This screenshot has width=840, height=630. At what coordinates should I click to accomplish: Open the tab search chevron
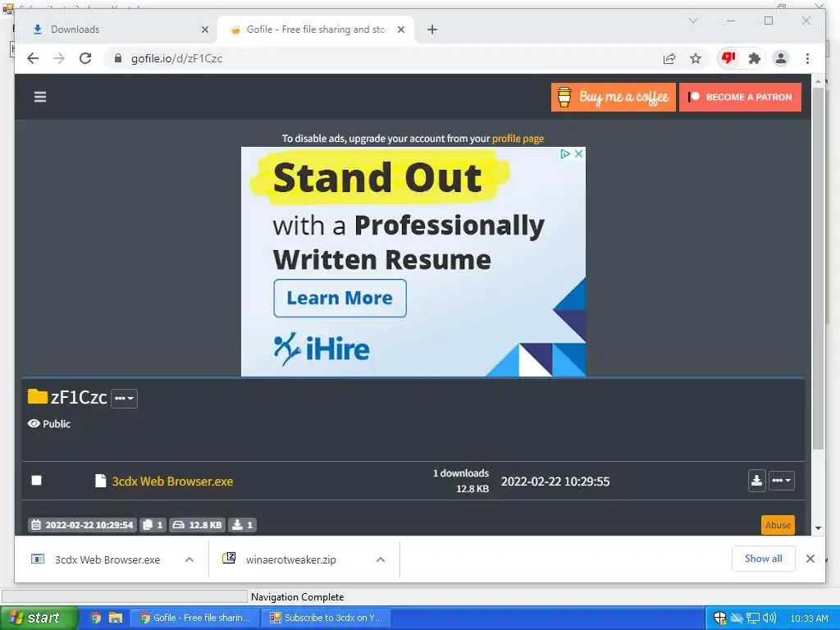click(692, 21)
